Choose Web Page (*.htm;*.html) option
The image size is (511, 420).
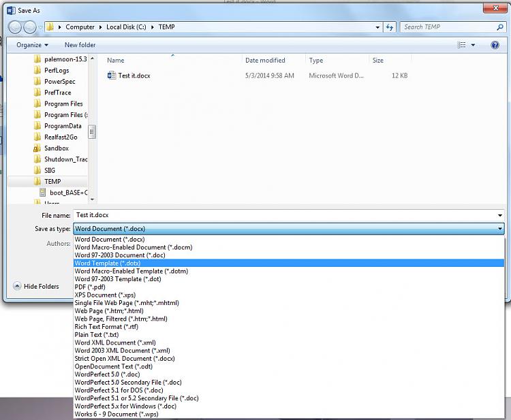click(x=289, y=310)
